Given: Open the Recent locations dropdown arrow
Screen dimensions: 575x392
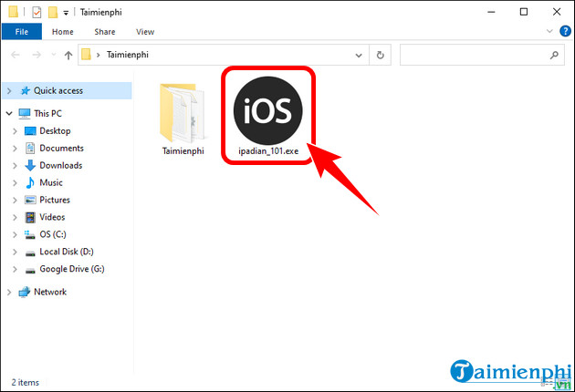Looking at the screenshot, I should pos(54,55).
